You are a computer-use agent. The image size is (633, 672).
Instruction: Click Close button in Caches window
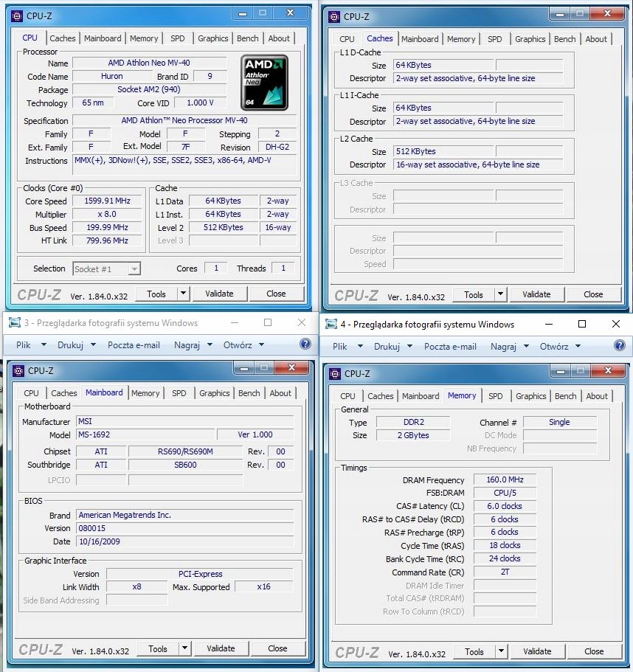(593, 294)
